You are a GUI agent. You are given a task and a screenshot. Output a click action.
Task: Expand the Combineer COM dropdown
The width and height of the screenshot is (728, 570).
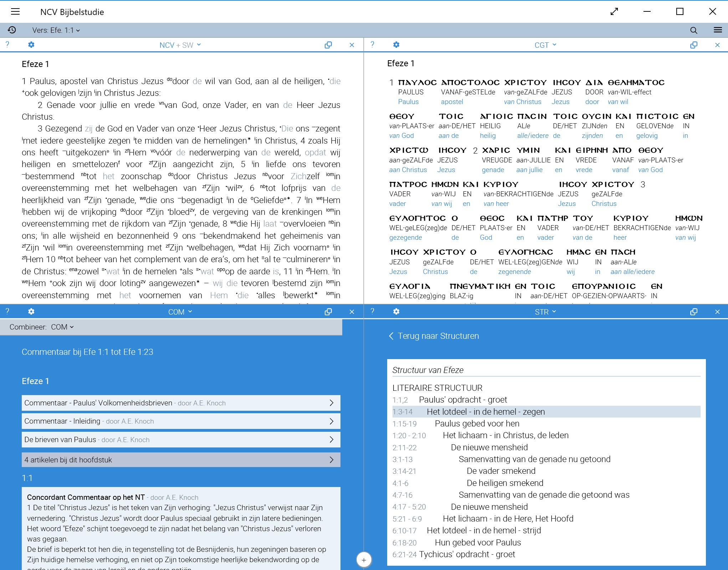click(x=62, y=327)
